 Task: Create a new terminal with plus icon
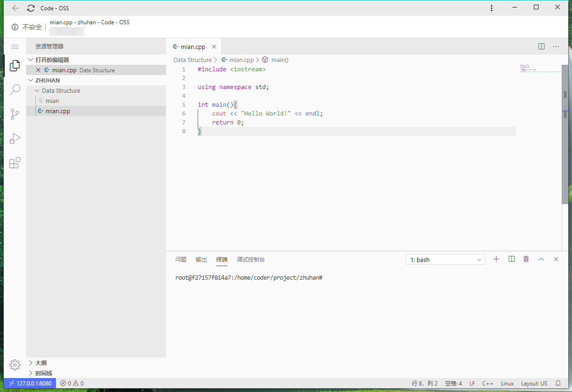pos(496,259)
